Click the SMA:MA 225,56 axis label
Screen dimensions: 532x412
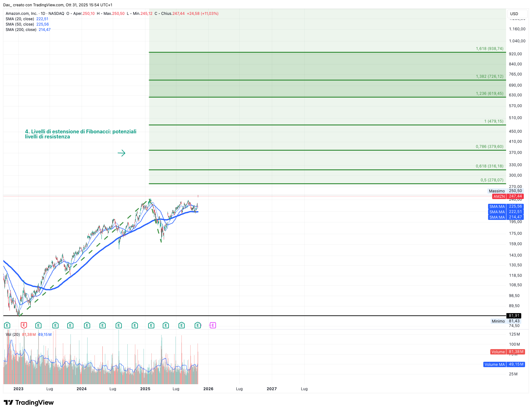click(x=506, y=206)
